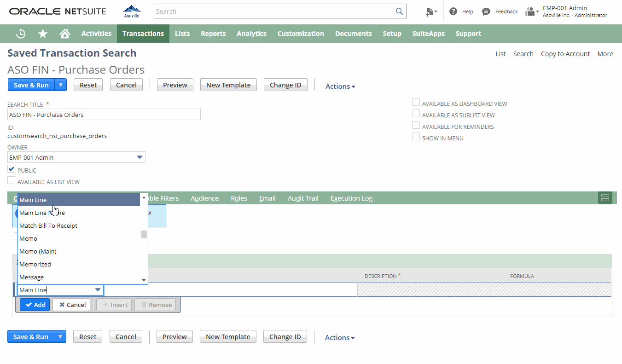This screenshot has width=622, height=364.
Task: Switch to the Email tab
Action: pos(267,198)
